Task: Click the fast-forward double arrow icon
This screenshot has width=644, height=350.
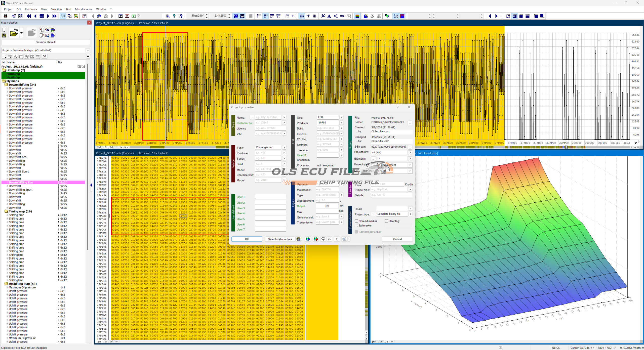Action: point(54,16)
